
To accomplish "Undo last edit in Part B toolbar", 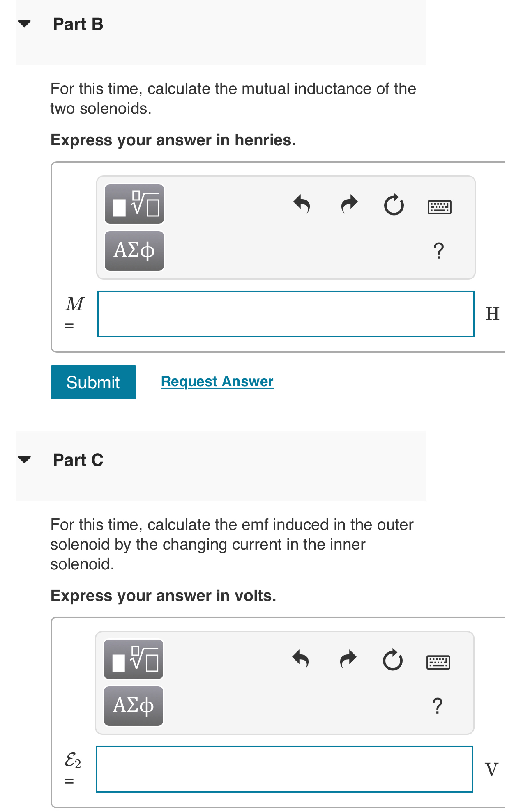I will pos(302,204).
